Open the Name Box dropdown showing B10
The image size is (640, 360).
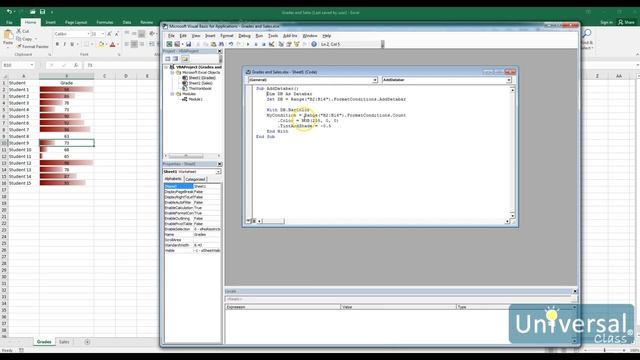pyautogui.click(x=31, y=65)
